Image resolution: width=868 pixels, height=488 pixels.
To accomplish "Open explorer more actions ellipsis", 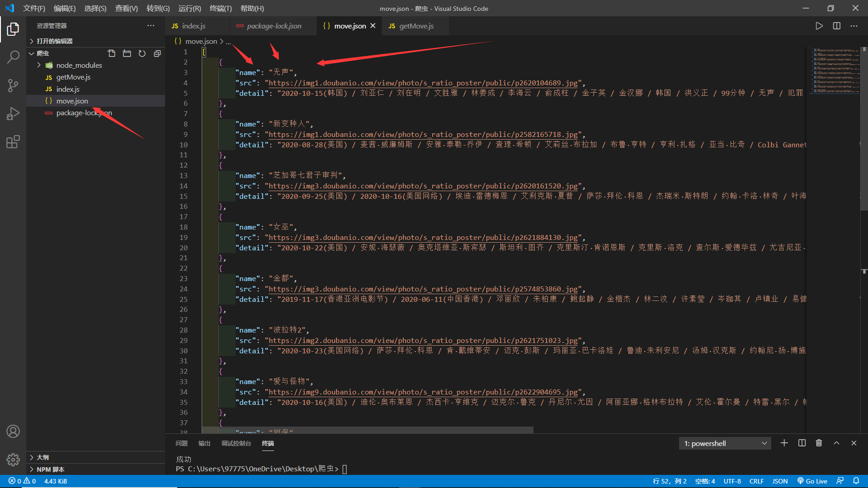I will pyautogui.click(x=151, y=26).
